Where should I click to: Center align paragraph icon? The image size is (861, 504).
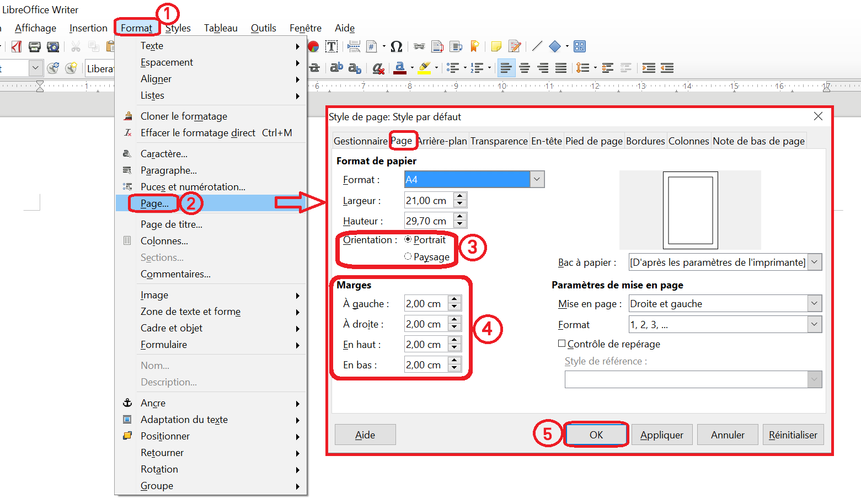(525, 68)
